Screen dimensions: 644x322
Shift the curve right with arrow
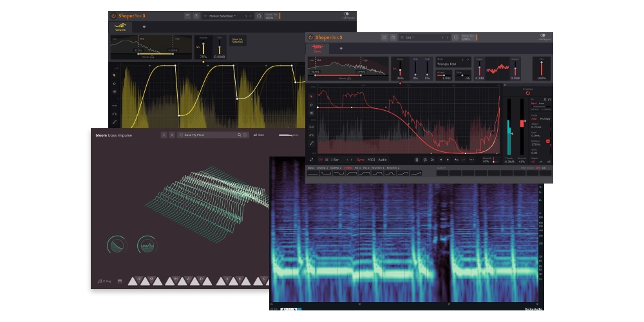[448, 160]
